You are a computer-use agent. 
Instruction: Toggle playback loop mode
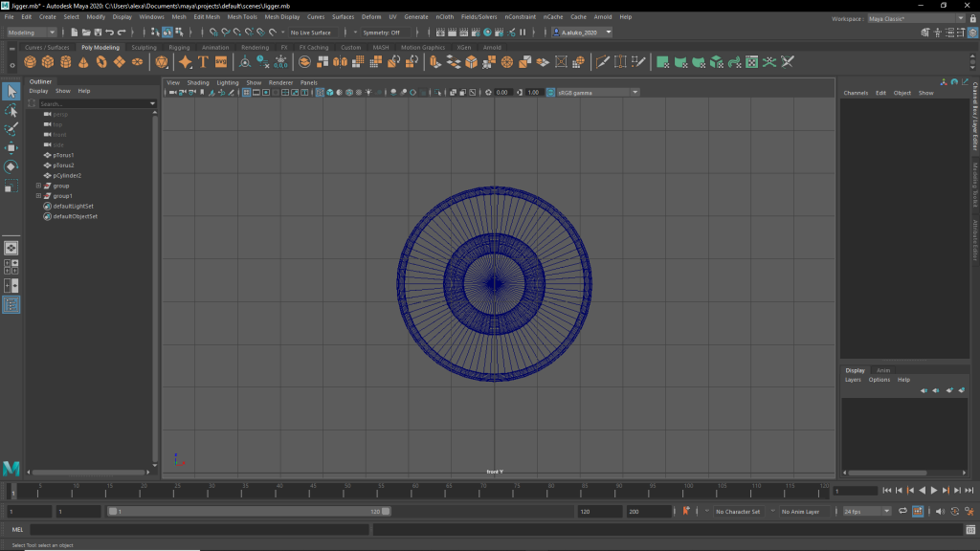pos(904,512)
